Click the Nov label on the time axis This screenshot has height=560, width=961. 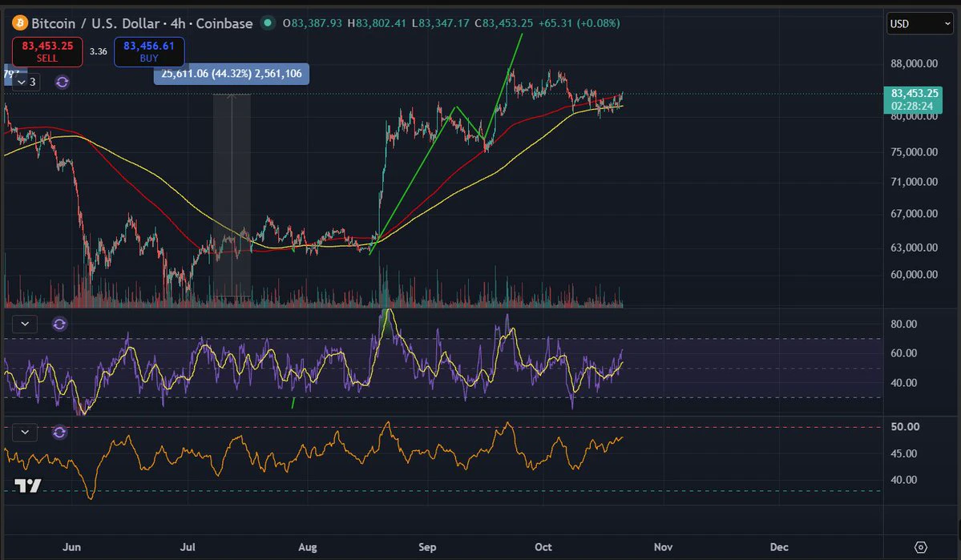(663, 547)
